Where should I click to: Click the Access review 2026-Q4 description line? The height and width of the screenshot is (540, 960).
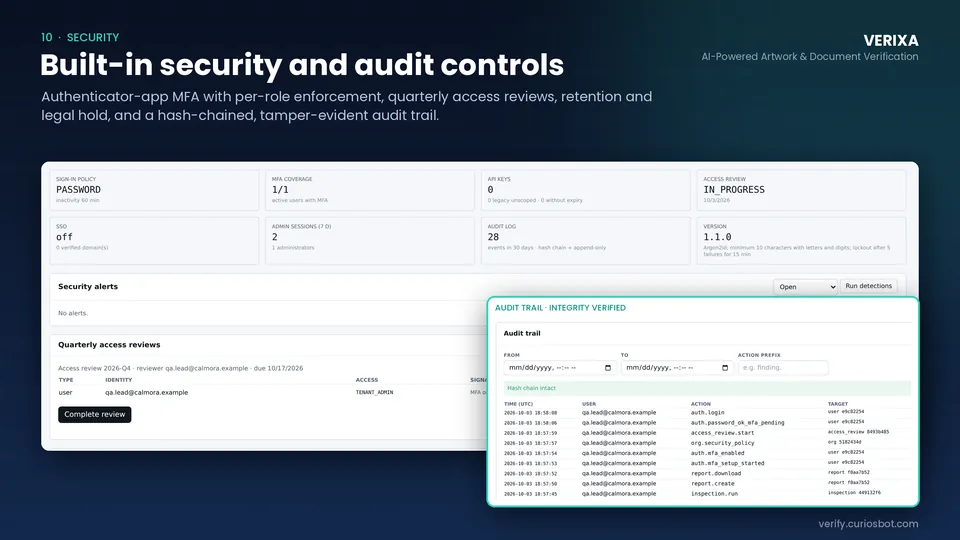(x=181, y=369)
